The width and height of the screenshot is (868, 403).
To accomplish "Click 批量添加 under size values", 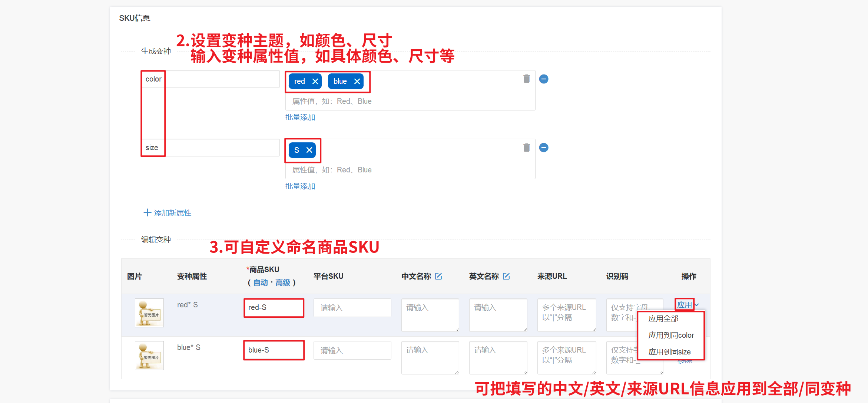I will [x=300, y=186].
